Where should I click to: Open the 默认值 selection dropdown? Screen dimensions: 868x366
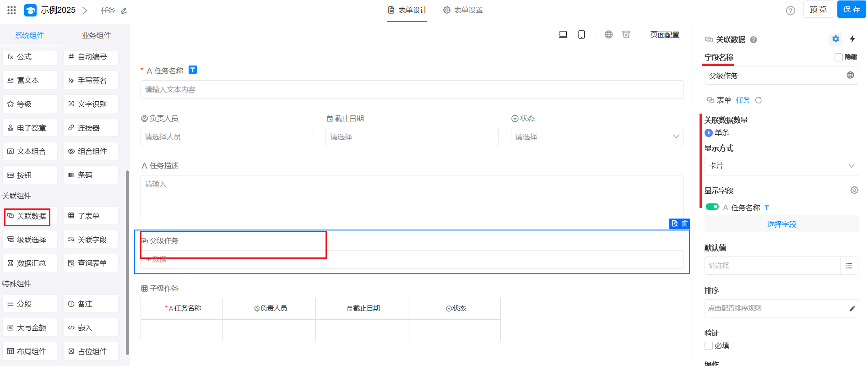point(772,266)
